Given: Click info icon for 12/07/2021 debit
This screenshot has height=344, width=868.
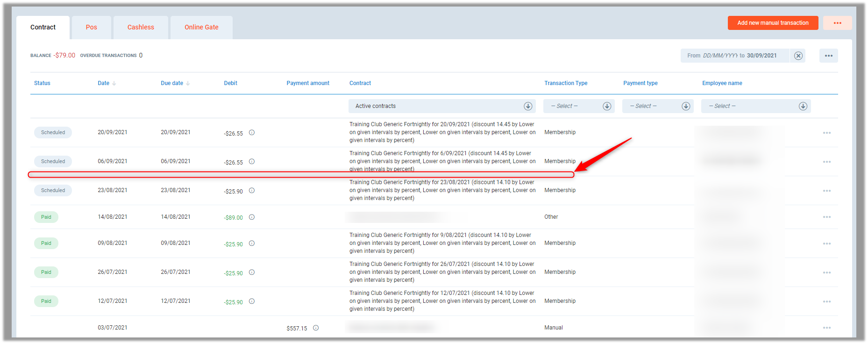Looking at the screenshot, I should [252, 301].
